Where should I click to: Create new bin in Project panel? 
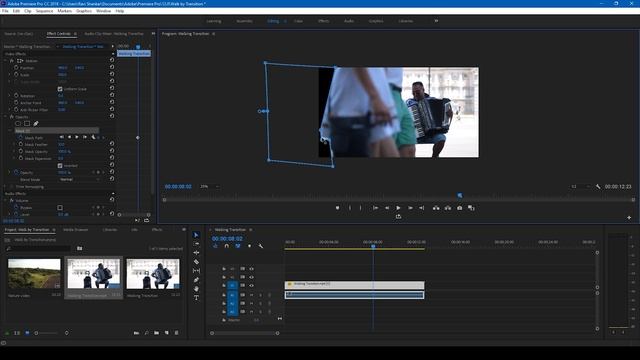pyautogui.click(x=156, y=333)
